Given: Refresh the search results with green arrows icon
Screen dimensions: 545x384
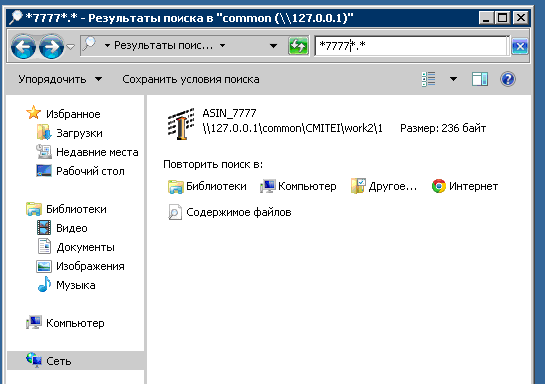Looking at the screenshot, I should coord(298,46).
